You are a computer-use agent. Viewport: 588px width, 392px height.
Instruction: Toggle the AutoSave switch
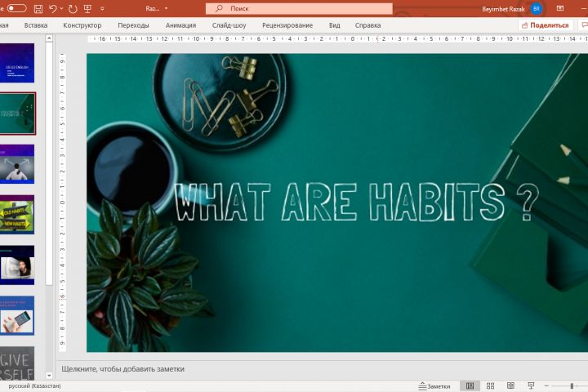(16, 8)
